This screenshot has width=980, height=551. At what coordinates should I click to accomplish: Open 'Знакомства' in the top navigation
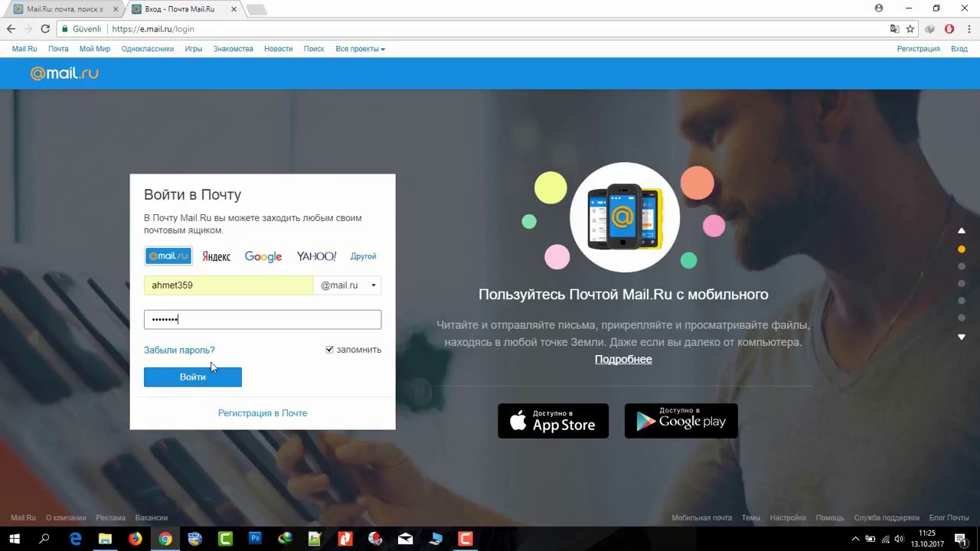click(x=233, y=49)
